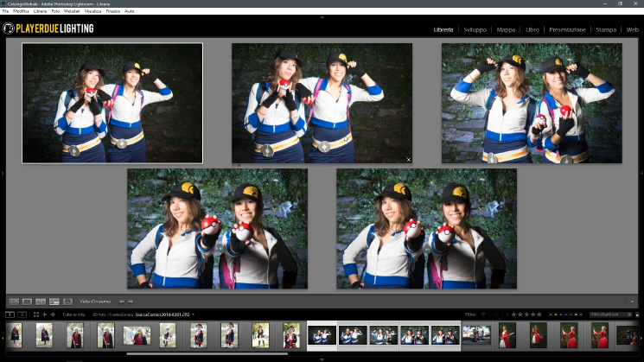Screen dimensions: 644x362
Task: Filter by three stars rating
Action: [526, 314]
